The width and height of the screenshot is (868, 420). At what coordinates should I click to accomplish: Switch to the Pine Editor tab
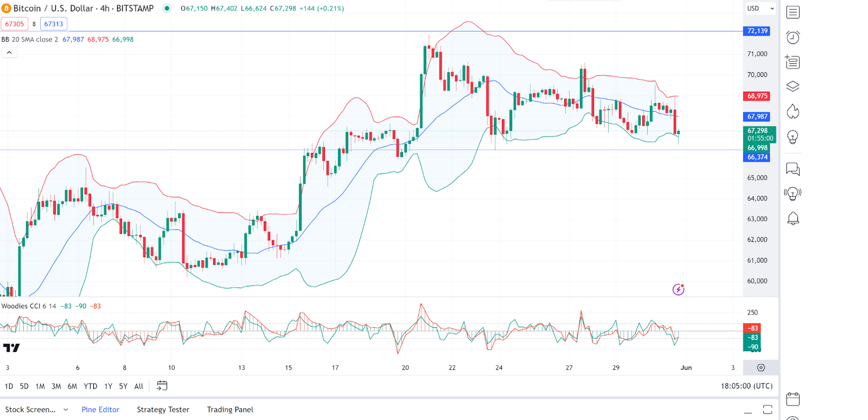point(100,410)
